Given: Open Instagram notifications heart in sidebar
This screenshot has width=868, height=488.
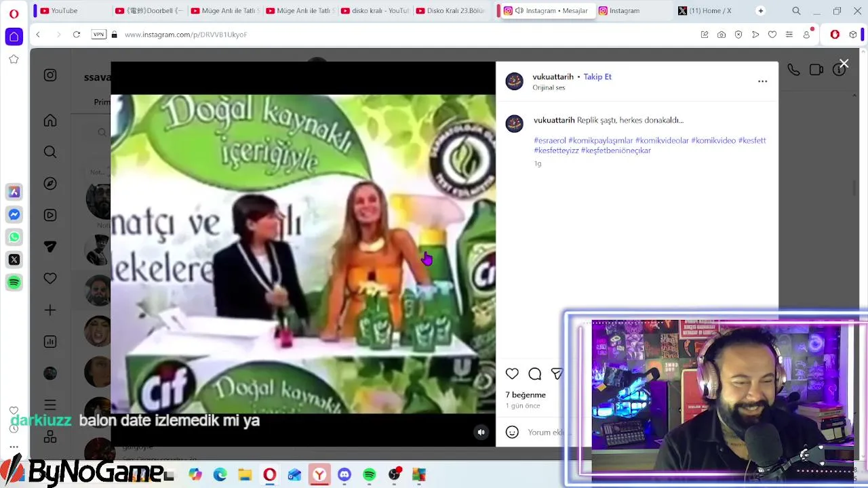Looking at the screenshot, I should pyautogui.click(x=50, y=279).
